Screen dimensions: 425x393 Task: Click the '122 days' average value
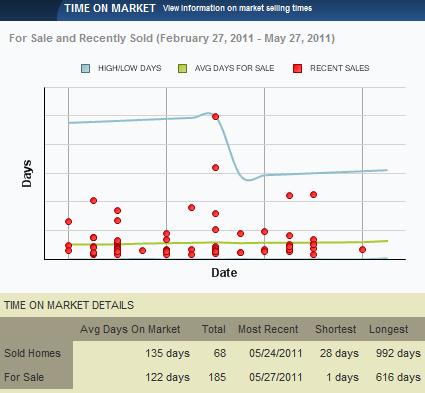pos(167,377)
